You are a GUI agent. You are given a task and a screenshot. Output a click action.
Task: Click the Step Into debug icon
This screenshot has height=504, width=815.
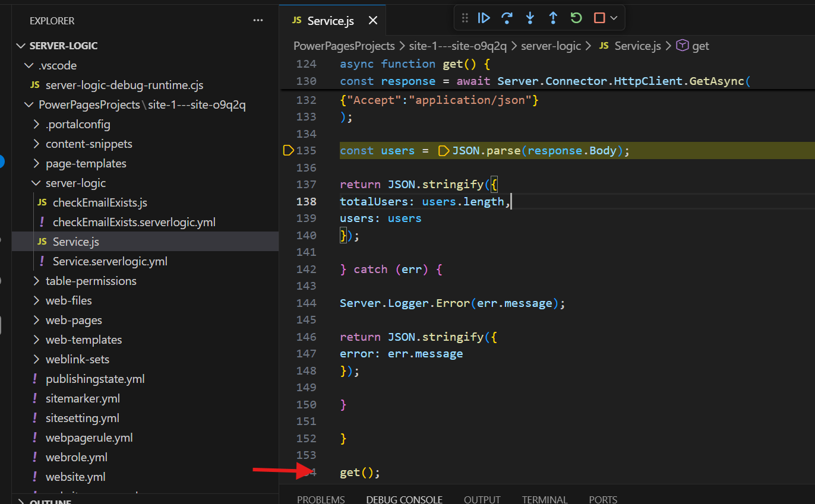(x=530, y=18)
